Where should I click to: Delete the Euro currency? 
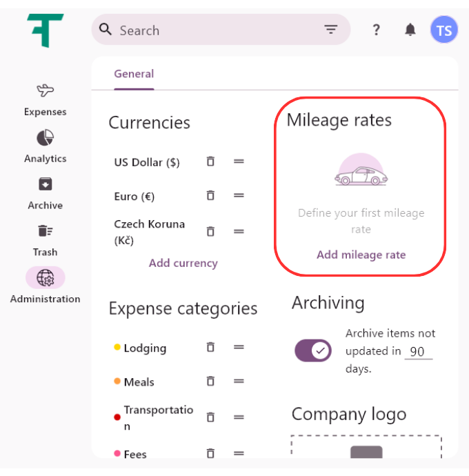(210, 196)
